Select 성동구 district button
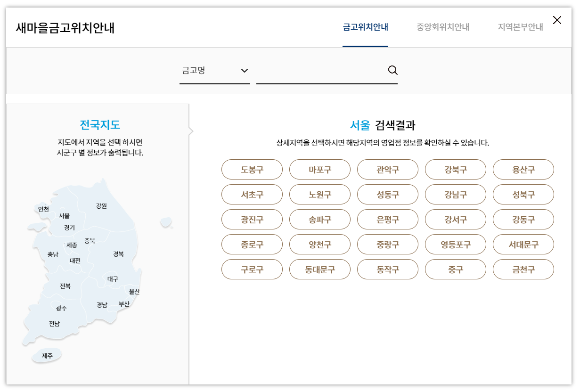The height and width of the screenshot is (392, 580). pos(388,195)
